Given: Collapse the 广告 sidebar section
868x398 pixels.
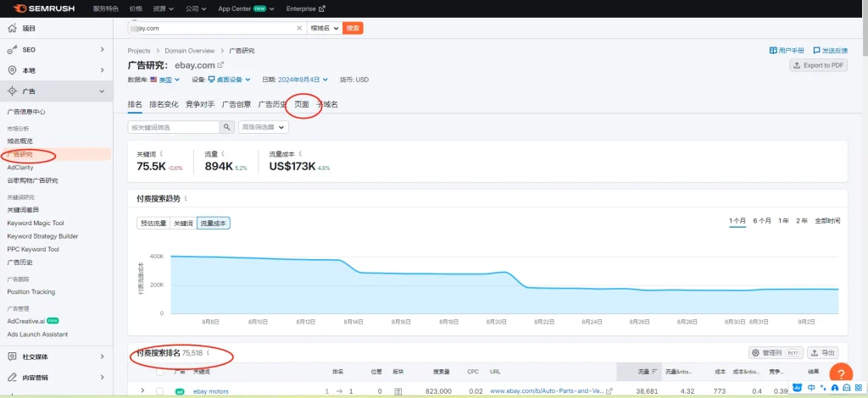Looking at the screenshot, I should tap(102, 91).
